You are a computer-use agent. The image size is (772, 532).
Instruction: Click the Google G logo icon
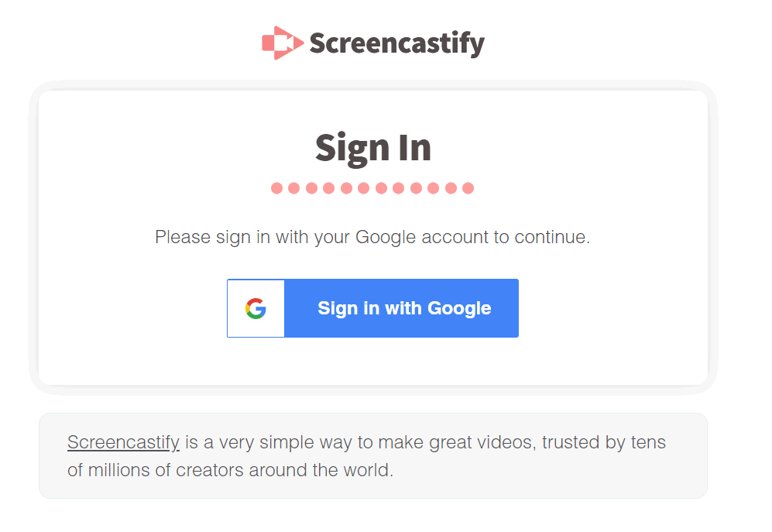(256, 308)
